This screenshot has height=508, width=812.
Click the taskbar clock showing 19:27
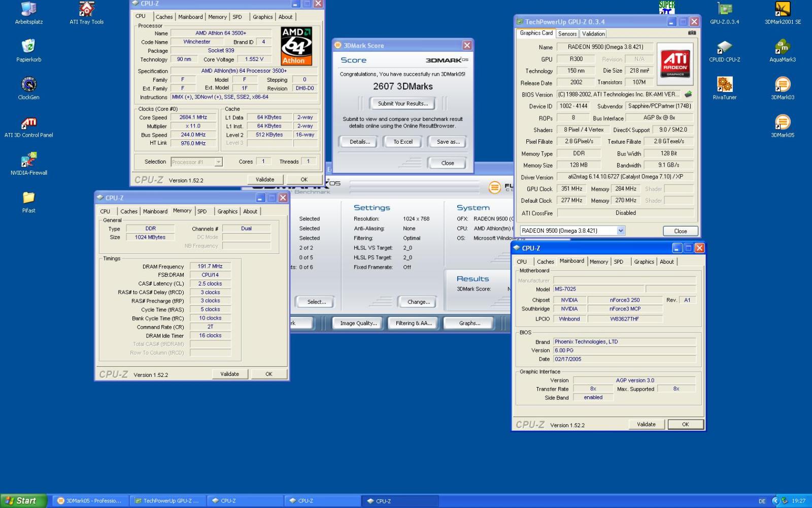coord(799,501)
